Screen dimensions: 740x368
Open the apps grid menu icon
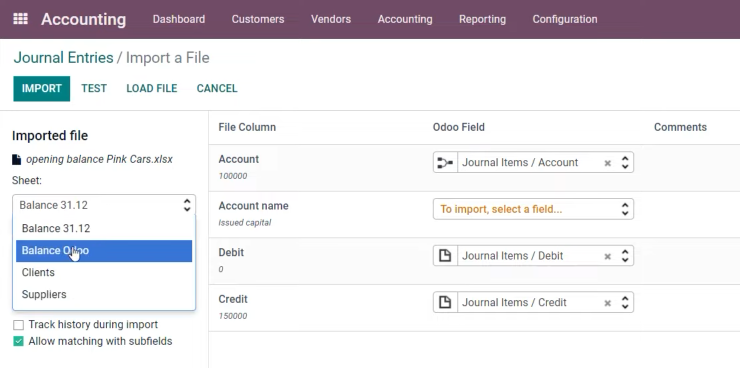(x=20, y=19)
